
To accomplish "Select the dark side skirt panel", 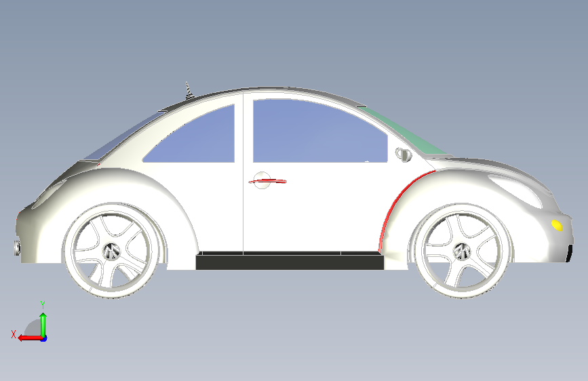I will 290,262.
